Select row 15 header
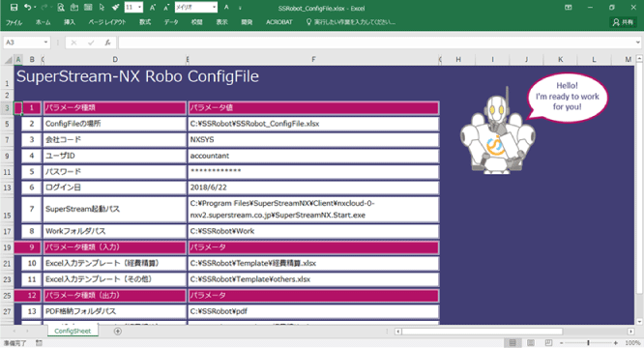This screenshot has height=348, width=644. 7,210
